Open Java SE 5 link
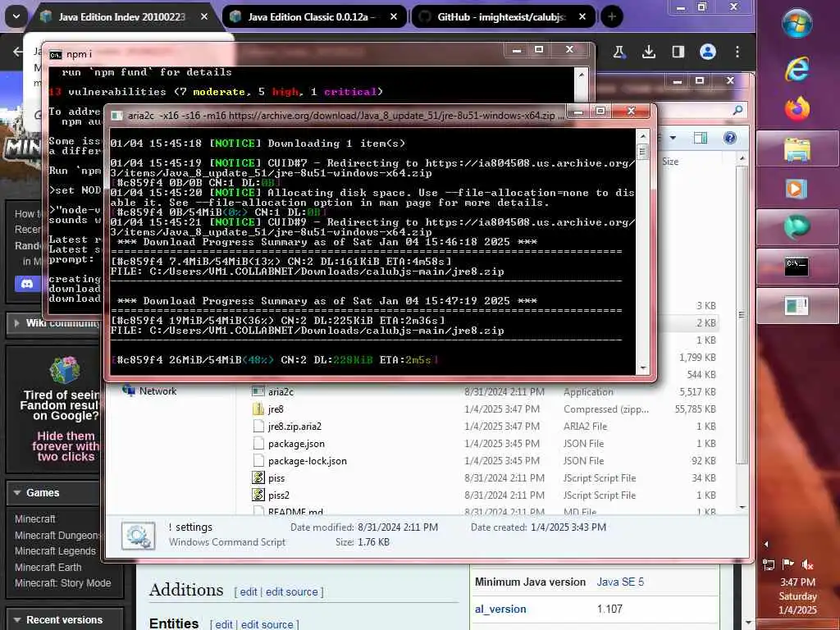This screenshot has height=630, width=840. click(620, 582)
